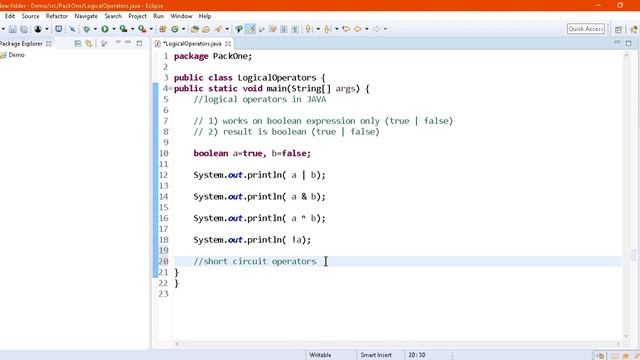
Task: Click the Save icon in toolbar
Action: coord(13,29)
